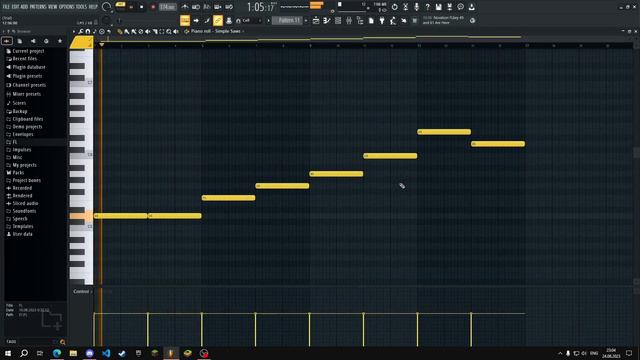Open Microsoft Edge from the taskbar
This screenshot has height=360, width=640.
click(57, 353)
